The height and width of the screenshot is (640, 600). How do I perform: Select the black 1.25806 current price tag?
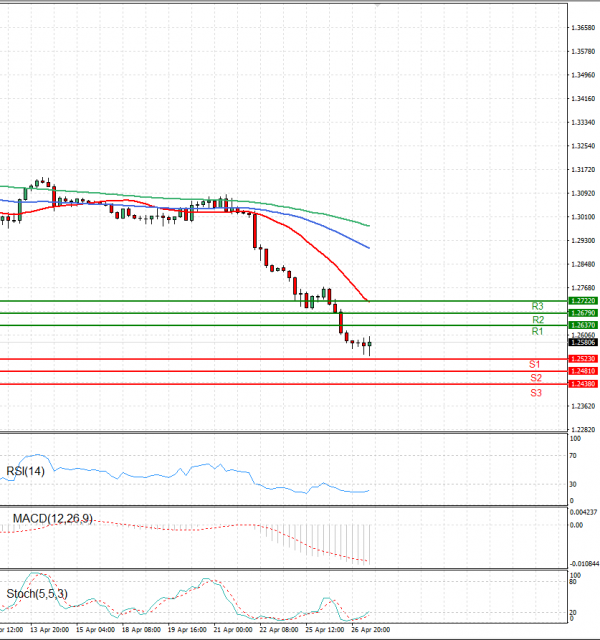click(583, 342)
